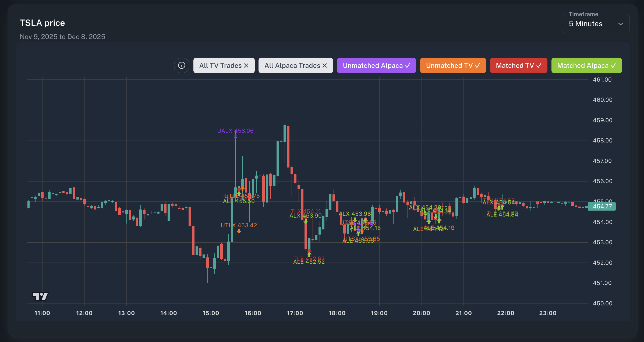
Task: Click the orange UTLX 453.42 sell arrow
Action: [x=239, y=231]
